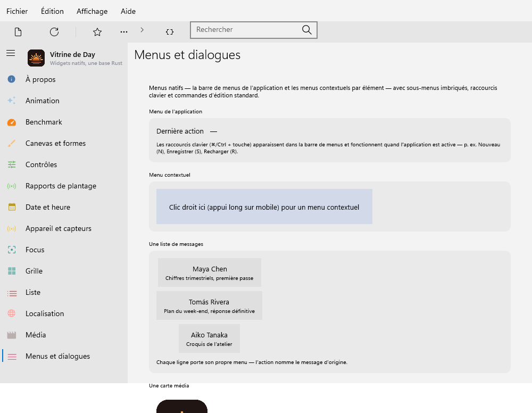The height and width of the screenshot is (413, 532).
Task: Click the reload icon in toolbar
Action: [x=54, y=32]
